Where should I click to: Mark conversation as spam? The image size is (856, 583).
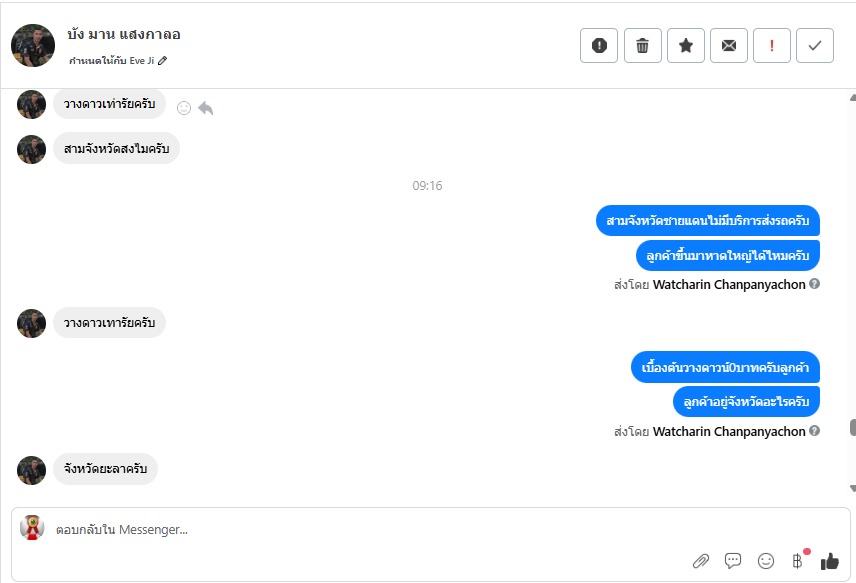click(599, 45)
